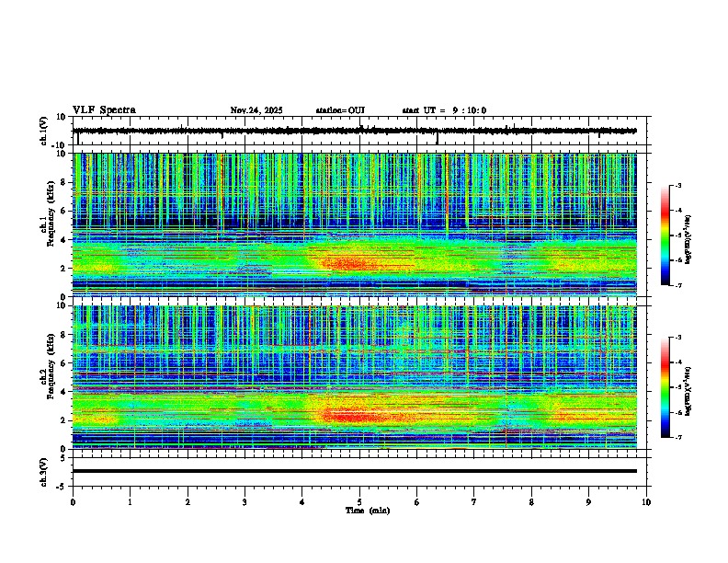Screen dimensions: 728x563
Task: Click the time axis tick label "5" at bottom
Action: pos(359,502)
